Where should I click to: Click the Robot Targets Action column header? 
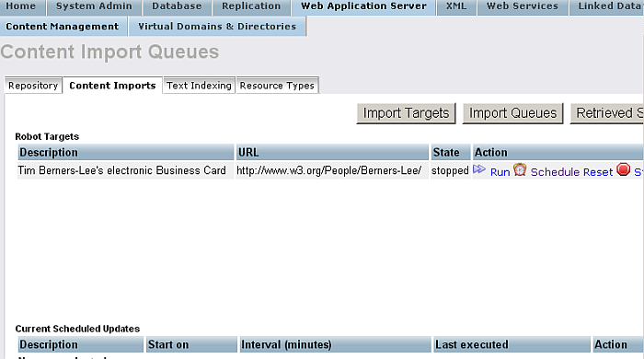(558, 153)
